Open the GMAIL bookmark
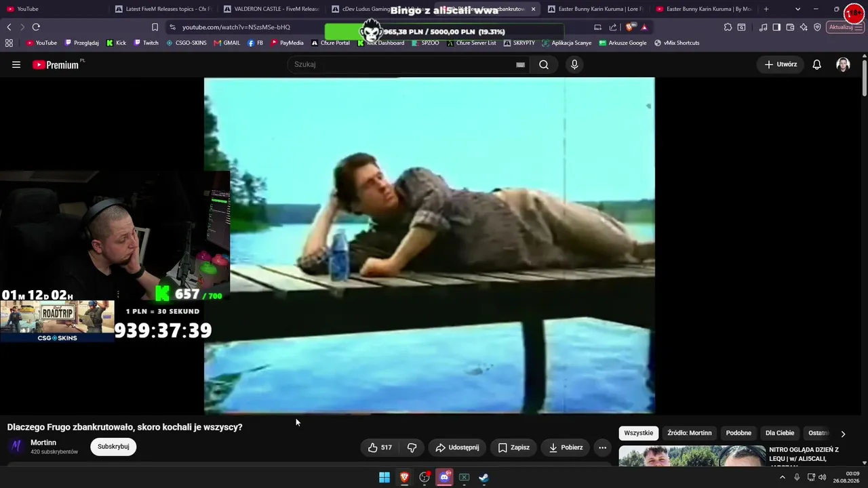 pyautogui.click(x=226, y=43)
